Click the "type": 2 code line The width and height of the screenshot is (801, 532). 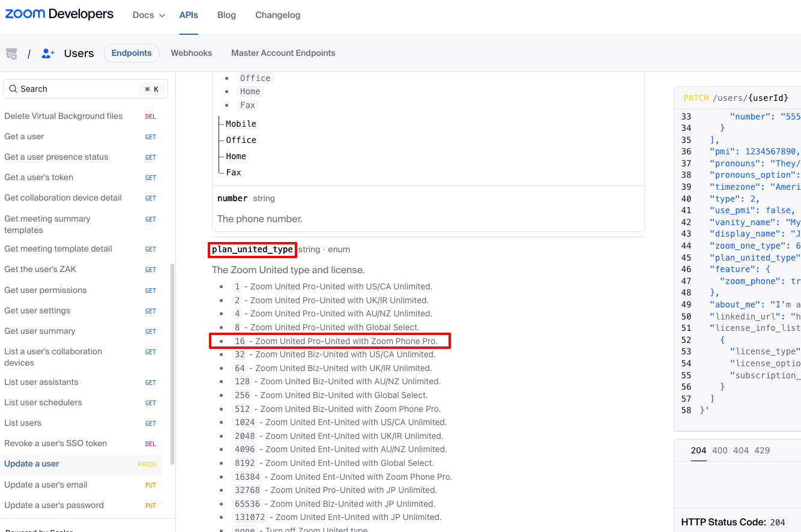[734, 199]
